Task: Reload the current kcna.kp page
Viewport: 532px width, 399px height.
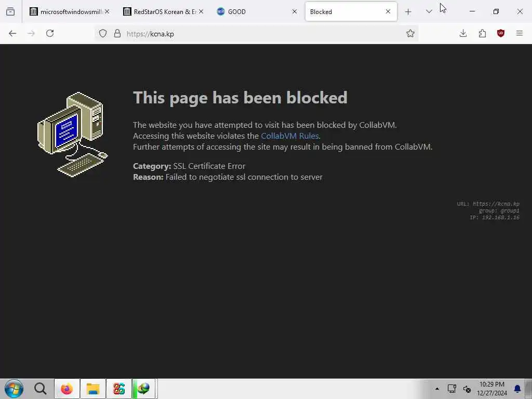Action: click(x=50, y=33)
